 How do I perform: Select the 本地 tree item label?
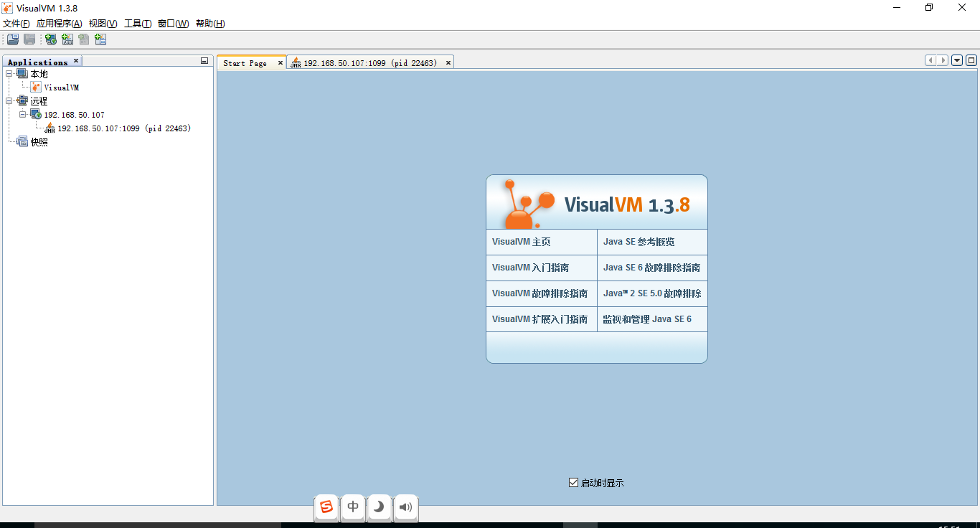pos(39,74)
